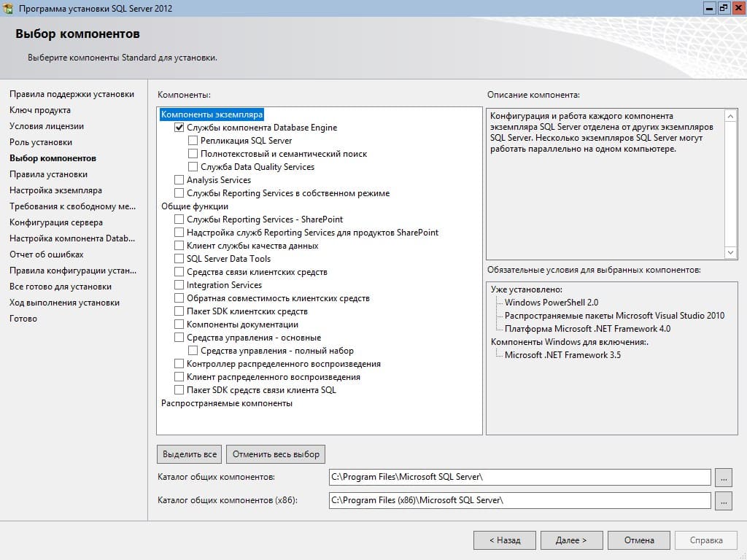747x560 pixels.
Task: Open Конфигурация сервера step
Action: click(56, 222)
